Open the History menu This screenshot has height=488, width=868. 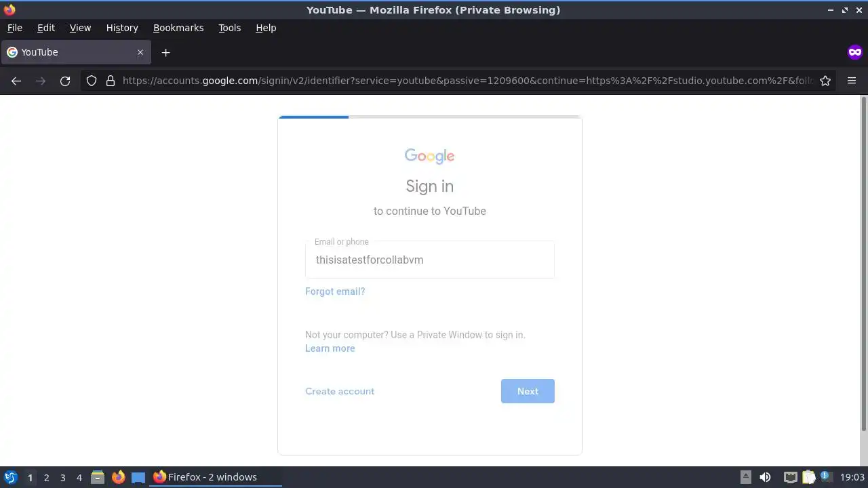point(122,28)
